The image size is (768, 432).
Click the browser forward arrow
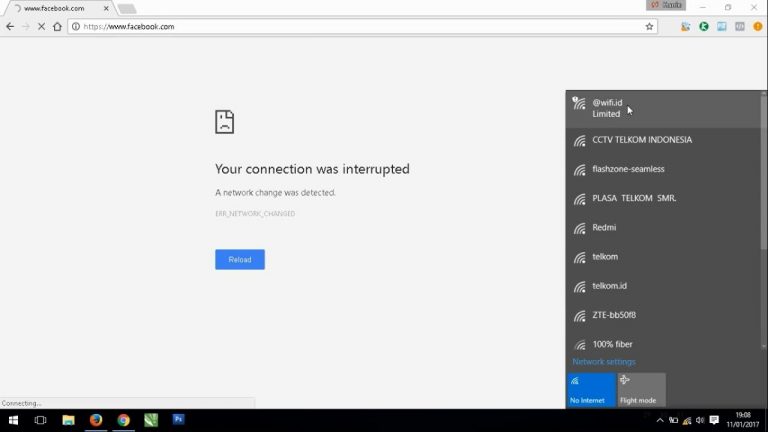tap(26, 26)
